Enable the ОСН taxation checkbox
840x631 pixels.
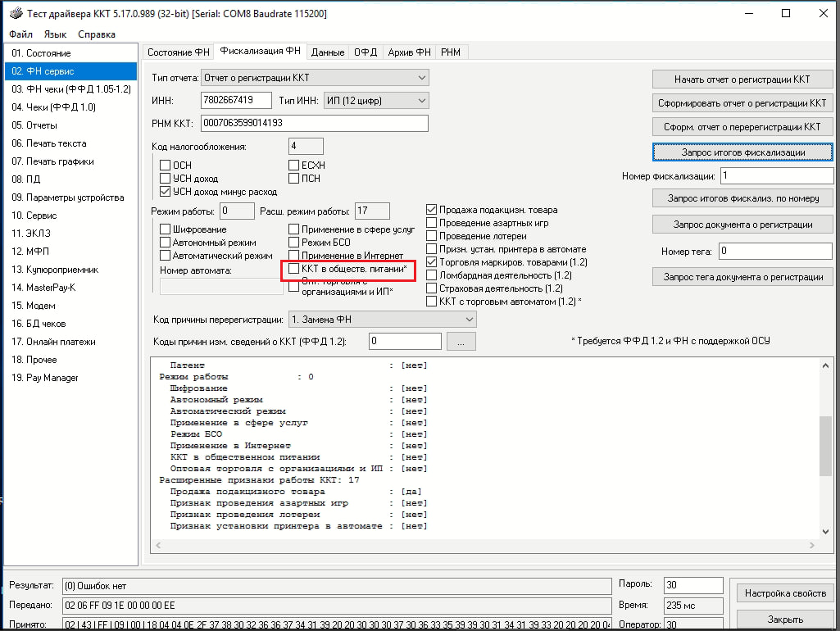pyautogui.click(x=166, y=166)
